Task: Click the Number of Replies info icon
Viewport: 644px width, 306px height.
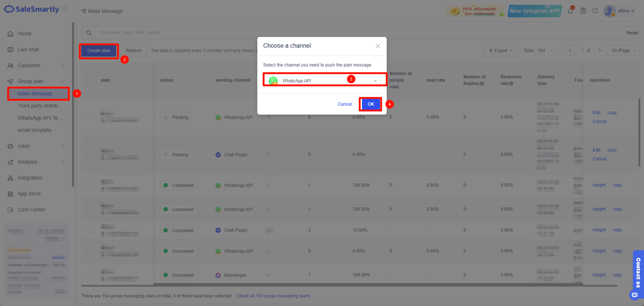Action: (x=482, y=84)
